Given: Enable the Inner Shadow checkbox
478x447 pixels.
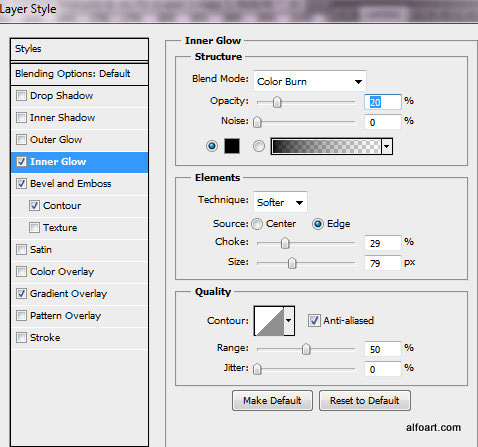Looking at the screenshot, I should tap(21, 118).
